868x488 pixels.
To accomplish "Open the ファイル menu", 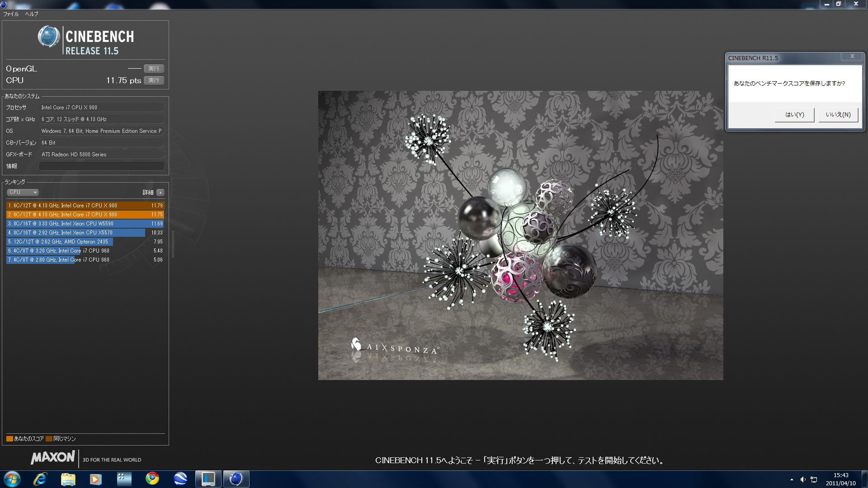I will [x=11, y=14].
